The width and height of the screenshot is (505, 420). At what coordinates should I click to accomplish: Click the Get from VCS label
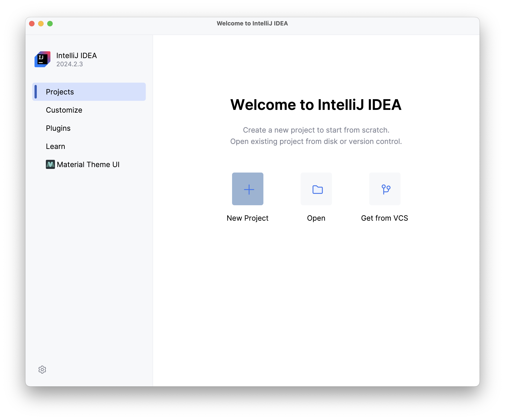pos(384,218)
